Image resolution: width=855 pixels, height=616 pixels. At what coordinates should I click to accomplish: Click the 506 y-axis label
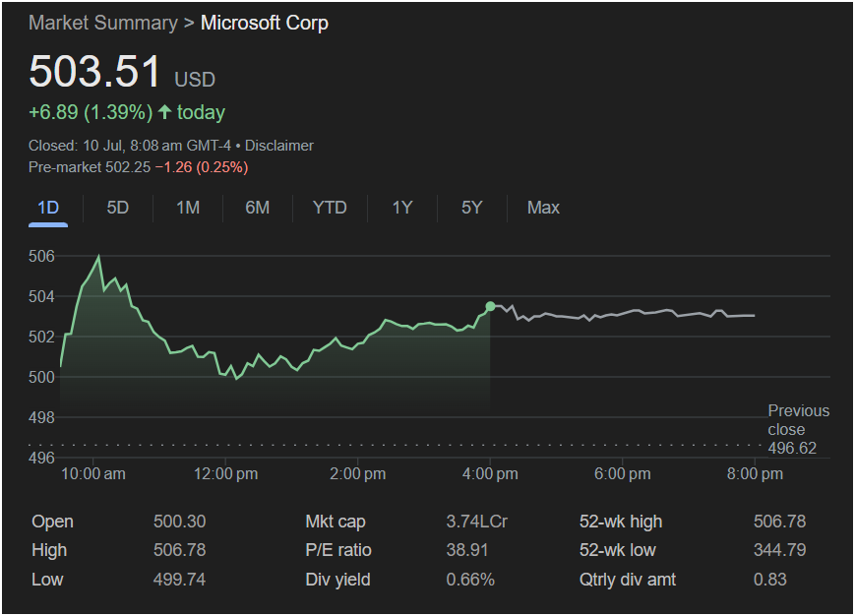[x=41, y=256]
